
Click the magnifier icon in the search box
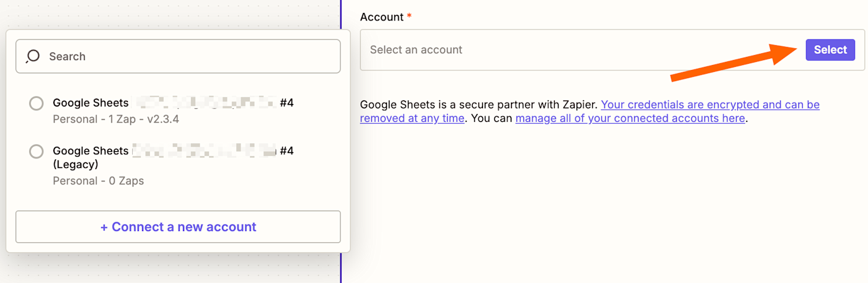32,56
